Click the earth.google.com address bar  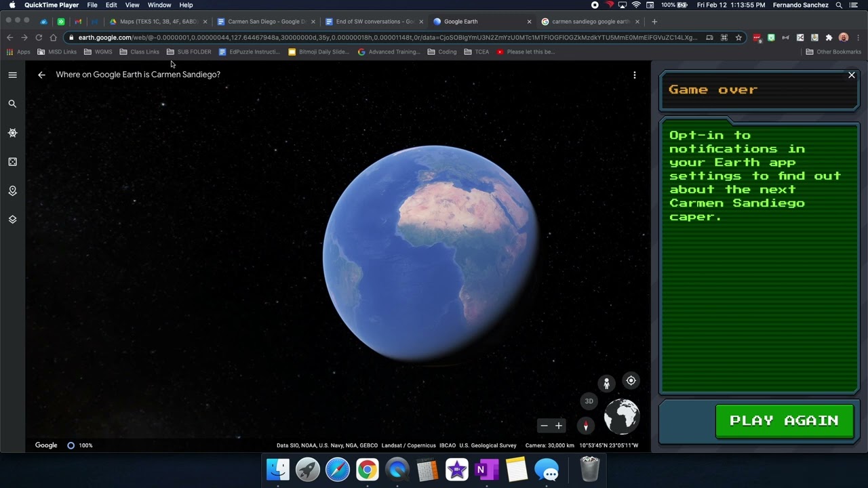pos(387,38)
